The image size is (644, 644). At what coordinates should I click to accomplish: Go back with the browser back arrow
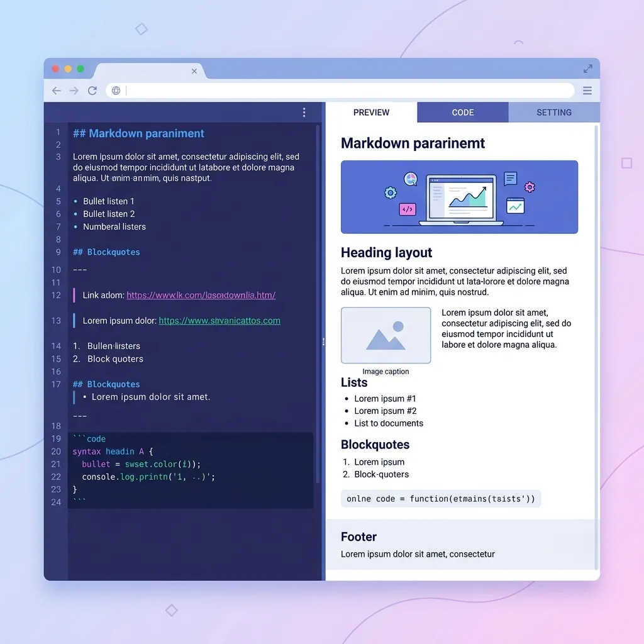[56, 91]
